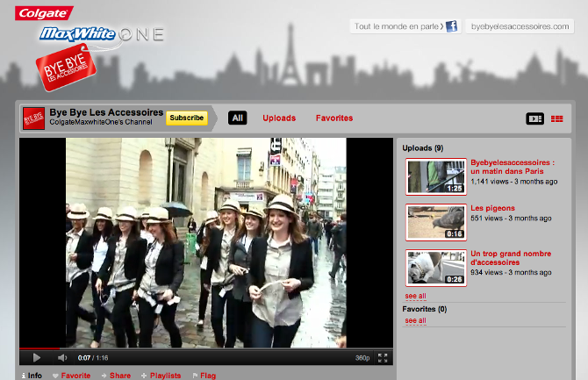Click the red video progress bar

39,348
